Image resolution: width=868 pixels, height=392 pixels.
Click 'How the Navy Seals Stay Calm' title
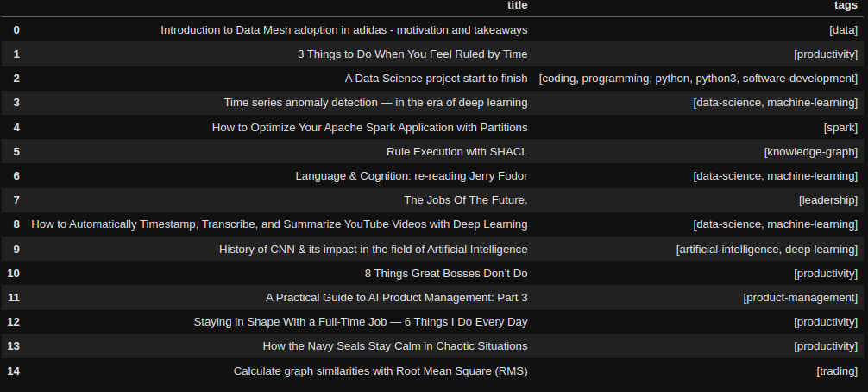click(x=394, y=346)
